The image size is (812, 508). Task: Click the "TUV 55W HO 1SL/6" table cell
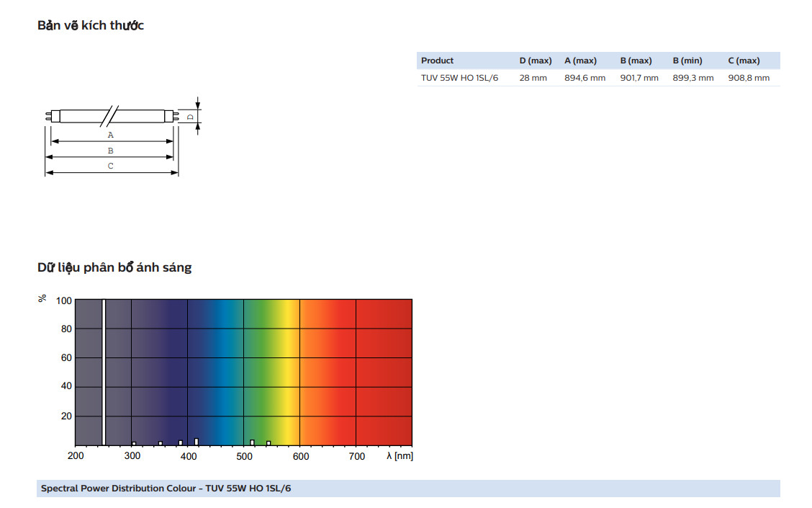tap(459, 78)
